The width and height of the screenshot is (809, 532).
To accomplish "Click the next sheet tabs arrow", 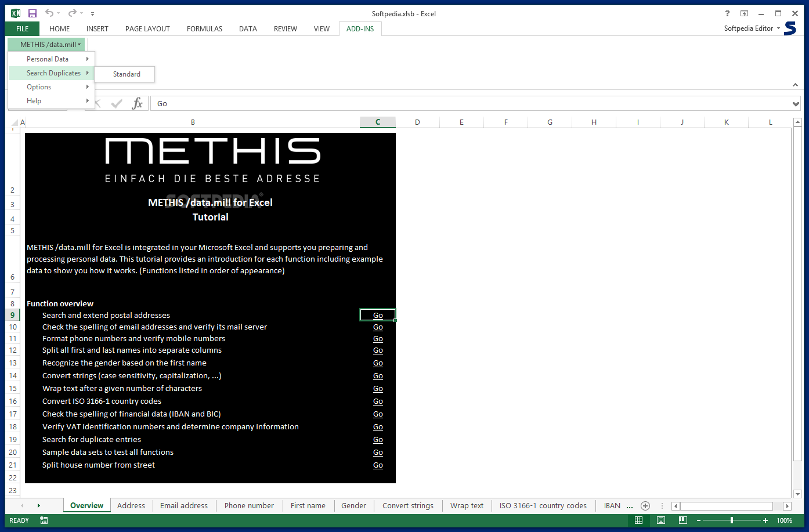I will [x=39, y=506].
